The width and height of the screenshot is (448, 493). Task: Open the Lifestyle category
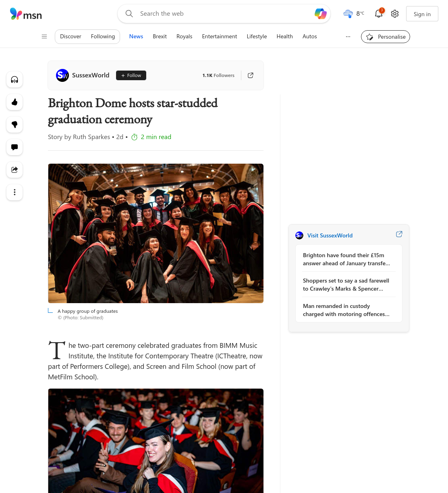pos(257,37)
